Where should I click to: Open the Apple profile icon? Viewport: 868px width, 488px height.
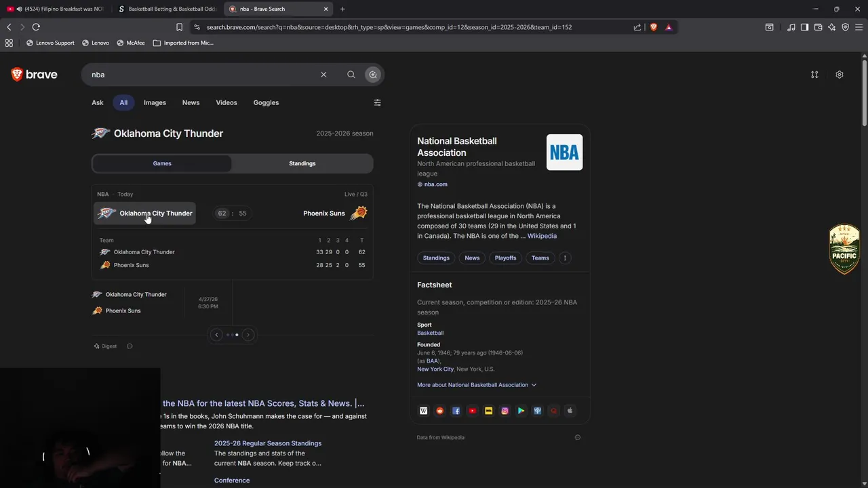click(x=570, y=411)
